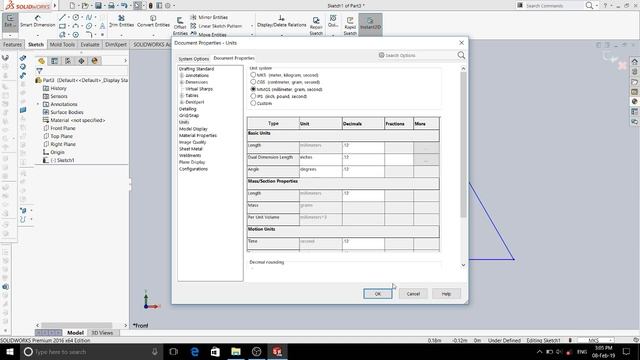Click the New document icon
Screen dimensions: 640x360
click(72, 6)
